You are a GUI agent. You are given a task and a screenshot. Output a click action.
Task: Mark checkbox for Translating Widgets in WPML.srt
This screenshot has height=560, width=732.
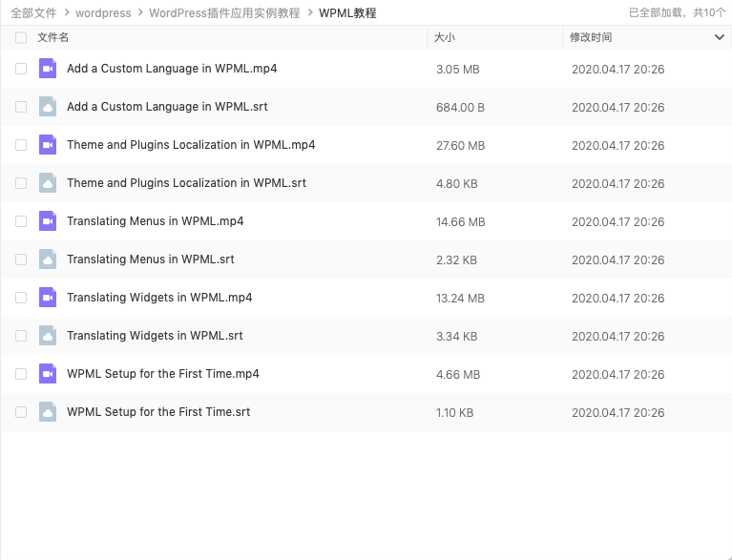(x=21, y=336)
